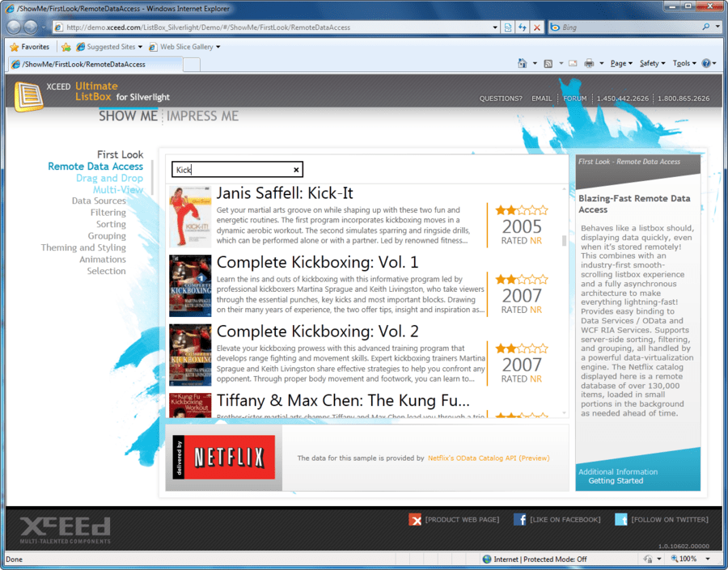Click the EMAIL link in header
This screenshot has height=570, width=728.
tap(541, 99)
